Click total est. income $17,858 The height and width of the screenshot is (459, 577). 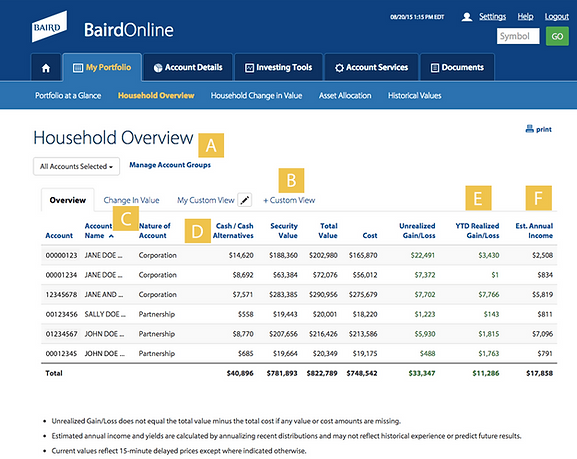pyautogui.click(x=539, y=373)
